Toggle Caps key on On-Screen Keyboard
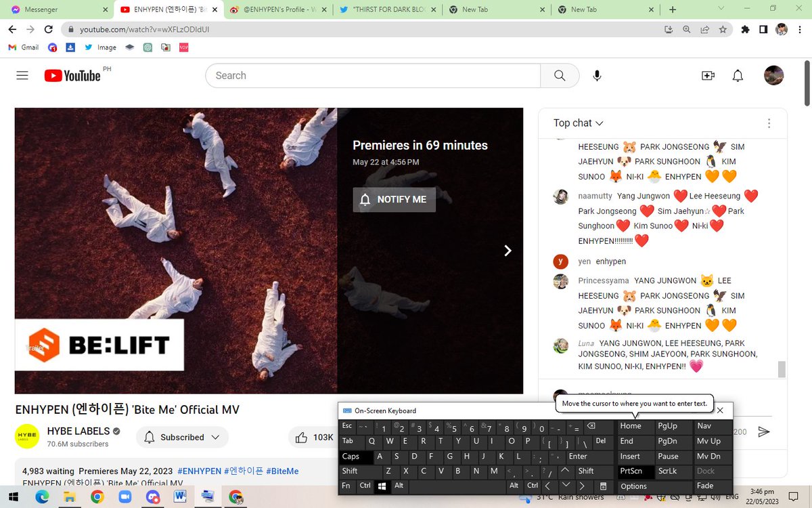The width and height of the screenshot is (812, 508). pos(356,457)
